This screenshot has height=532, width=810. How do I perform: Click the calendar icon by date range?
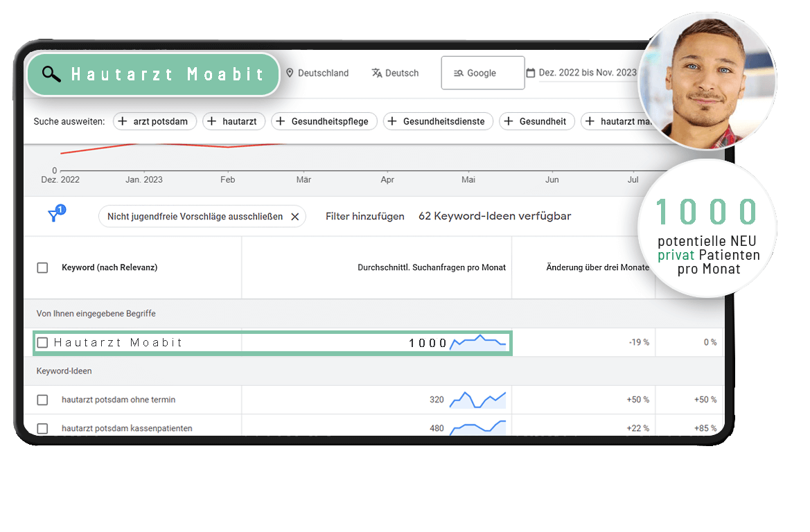(531, 73)
